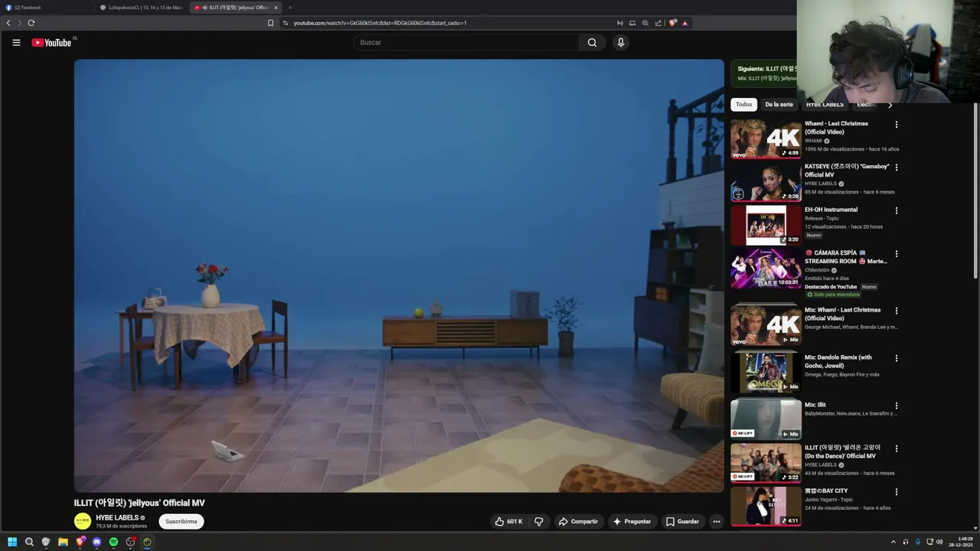Open Brave browser from taskbar
980x551 pixels.
pos(80,542)
